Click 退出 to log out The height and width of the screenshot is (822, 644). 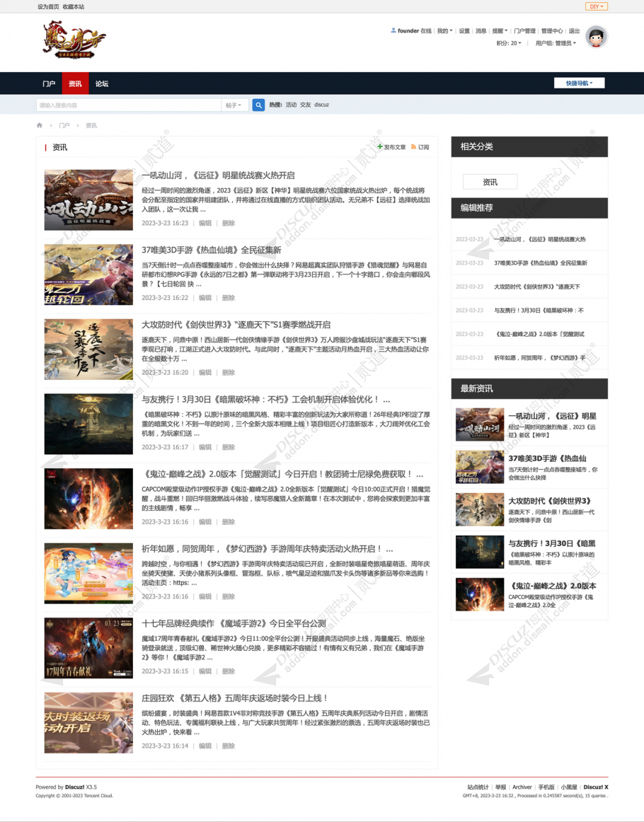pyautogui.click(x=574, y=31)
